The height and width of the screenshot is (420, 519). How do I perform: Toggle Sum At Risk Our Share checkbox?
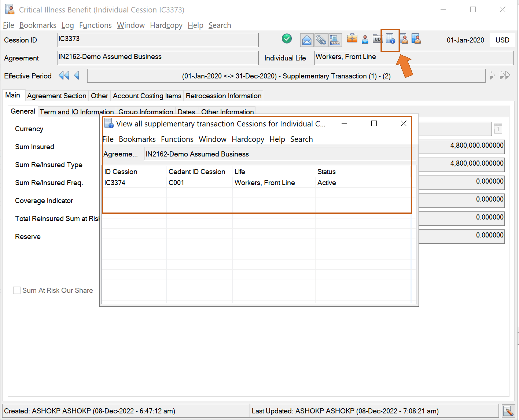(17, 290)
